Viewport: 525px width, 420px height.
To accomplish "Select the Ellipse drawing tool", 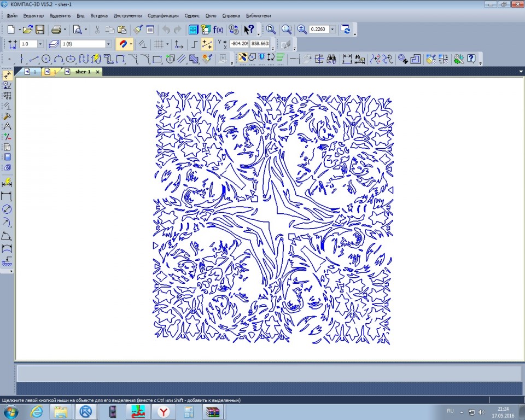I will point(71,59).
